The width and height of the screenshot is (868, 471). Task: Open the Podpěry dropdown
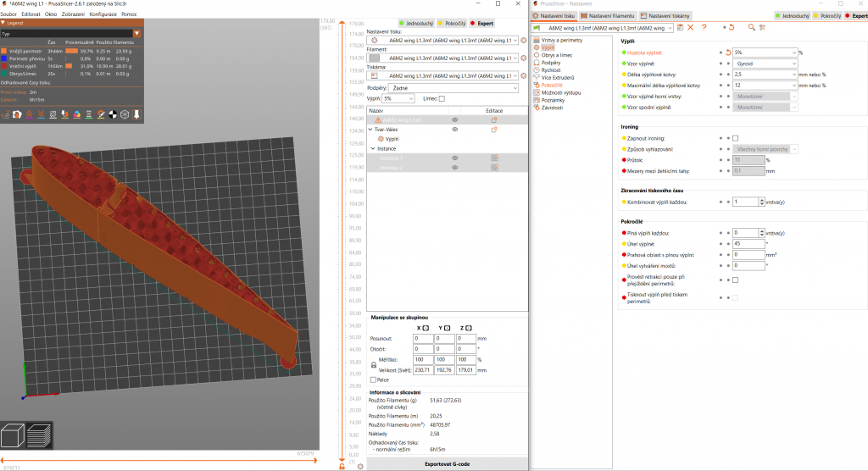pos(455,87)
